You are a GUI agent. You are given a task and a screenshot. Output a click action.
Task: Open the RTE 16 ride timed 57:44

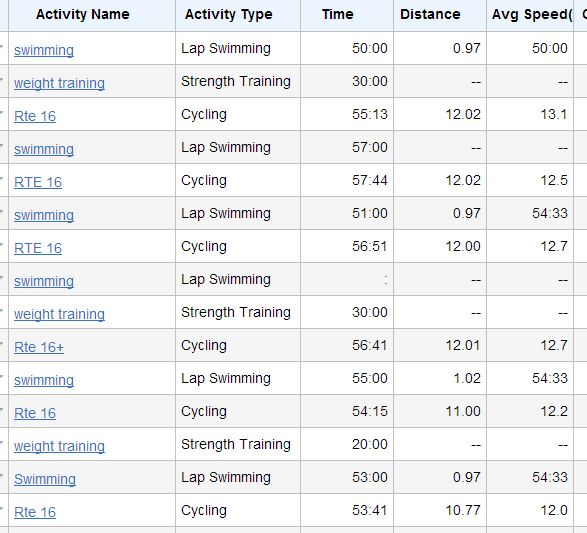pyautogui.click(x=38, y=182)
